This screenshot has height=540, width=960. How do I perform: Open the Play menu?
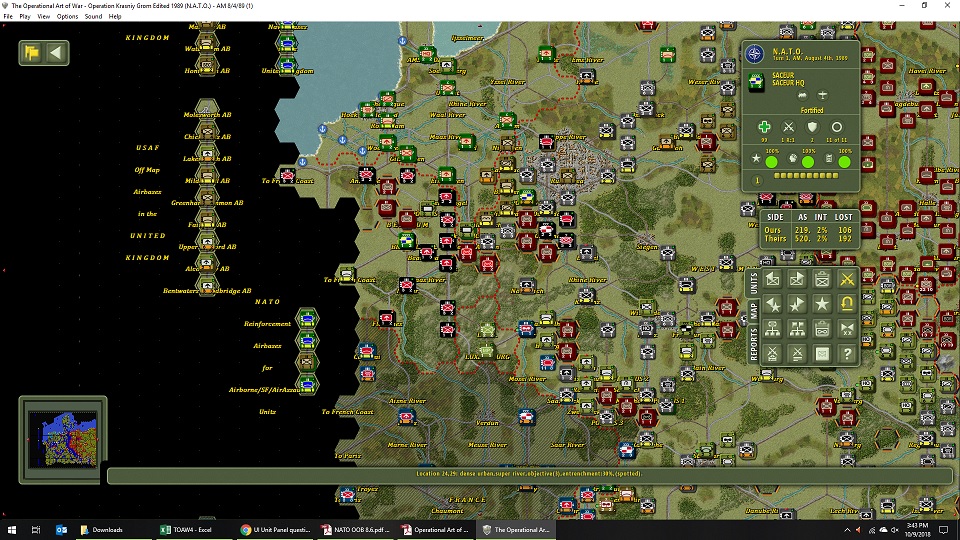[x=24, y=17]
